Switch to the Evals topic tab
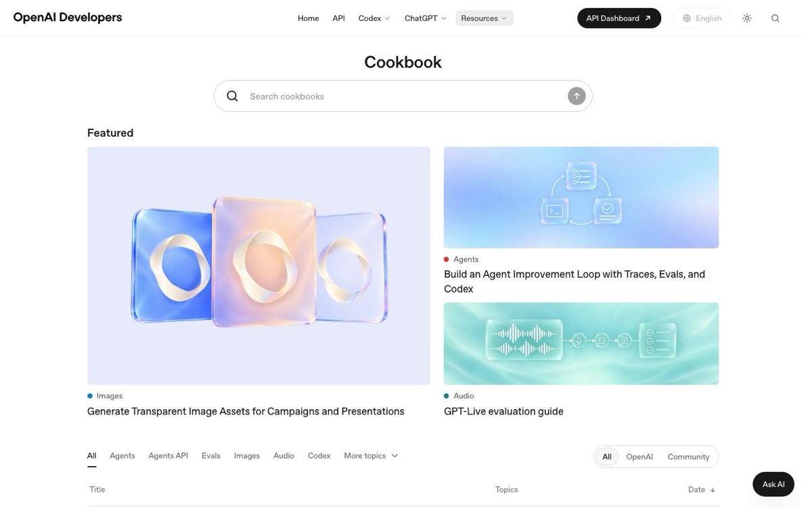812x508 pixels. tap(211, 456)
